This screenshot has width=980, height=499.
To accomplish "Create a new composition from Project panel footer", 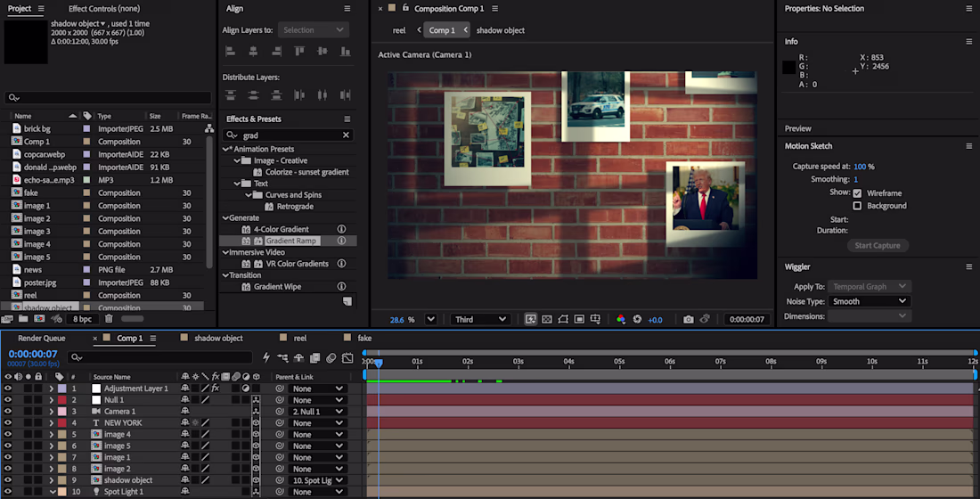I will pos(39,319).
